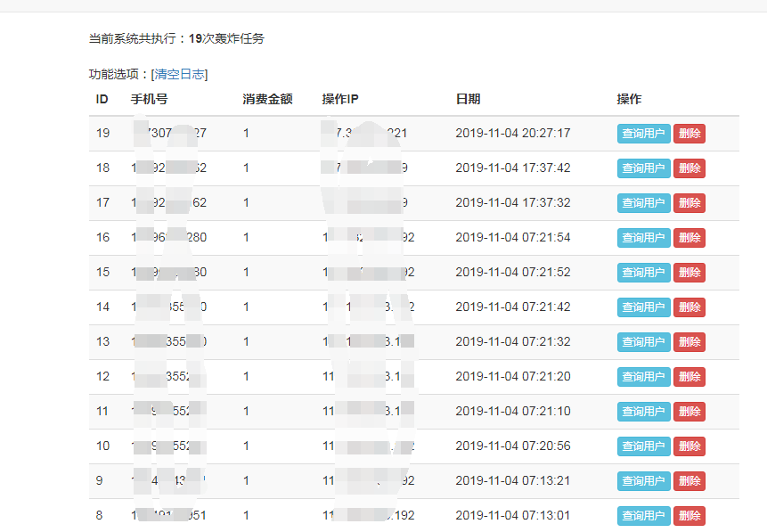This screenshot has width=767, height=532.
Task: Click the 19次轰炸任务 summary text
Action: click(x=226, y=38)
